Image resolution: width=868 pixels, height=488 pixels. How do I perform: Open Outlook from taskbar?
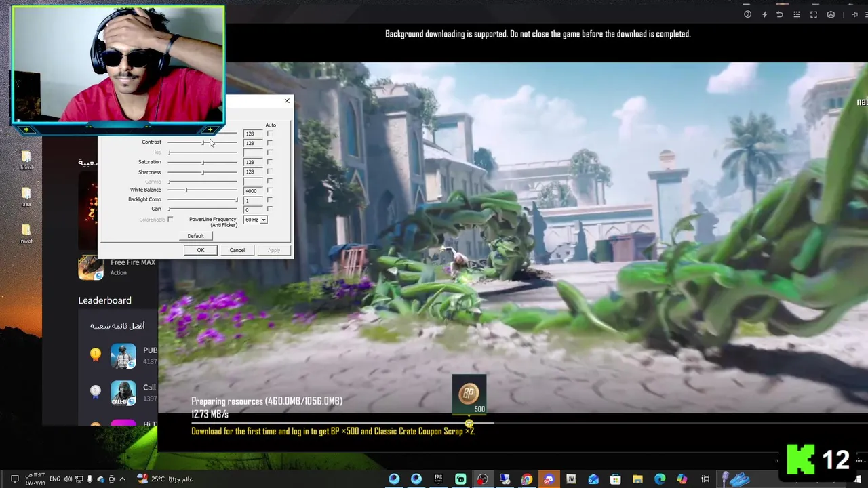point(593,479)
